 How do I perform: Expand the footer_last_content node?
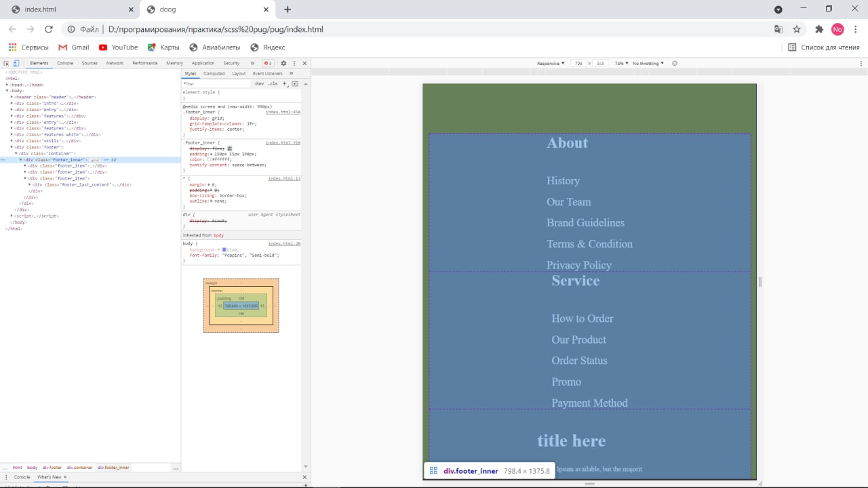click(30, 184)
